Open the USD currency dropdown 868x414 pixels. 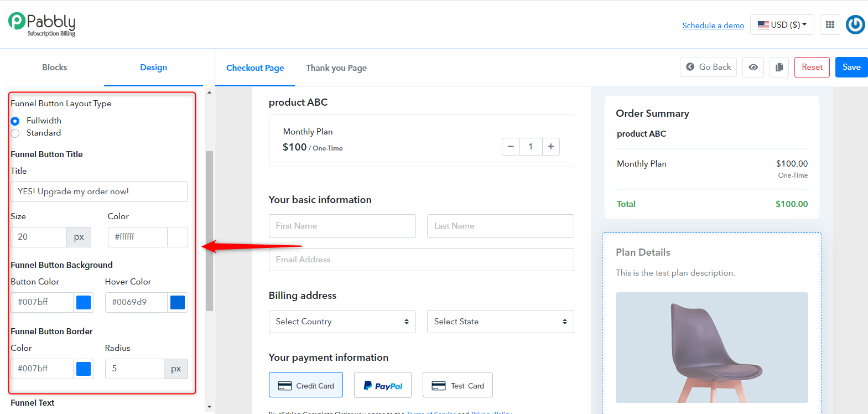[x=782, y=25]
